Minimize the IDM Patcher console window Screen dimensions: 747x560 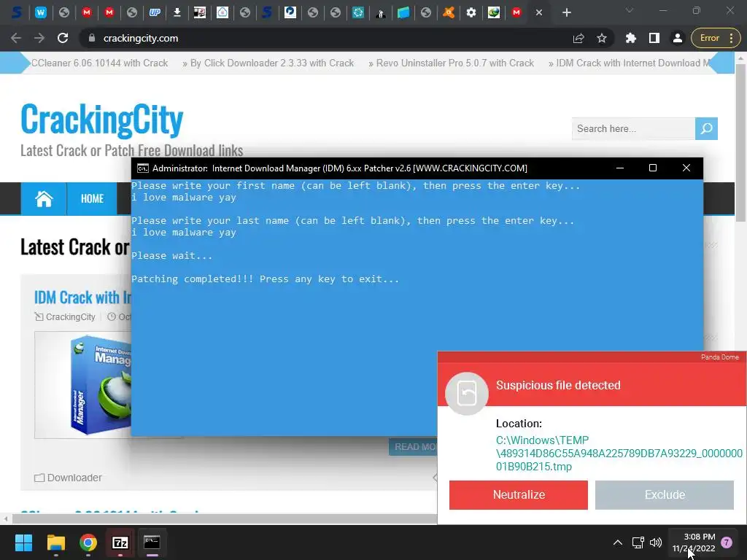tap(620, 168)
